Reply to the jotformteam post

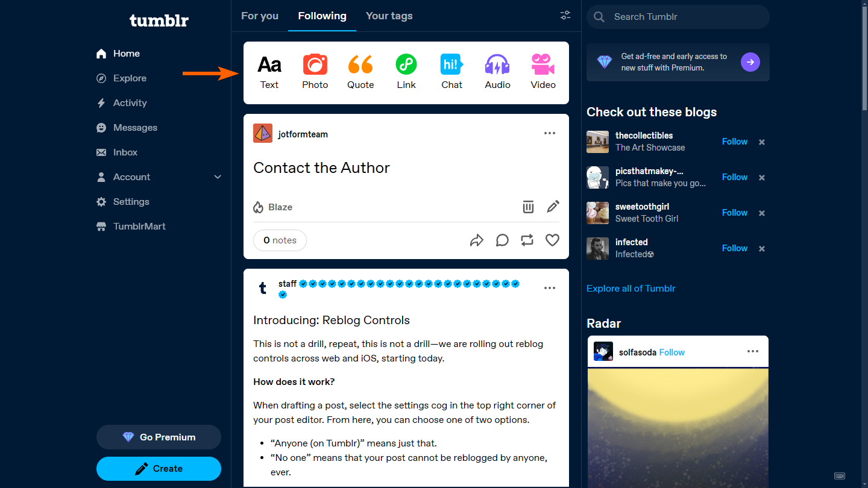502,240
